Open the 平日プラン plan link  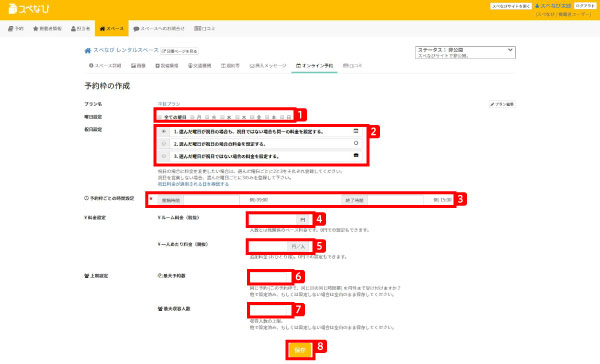[x=169, y=104]
